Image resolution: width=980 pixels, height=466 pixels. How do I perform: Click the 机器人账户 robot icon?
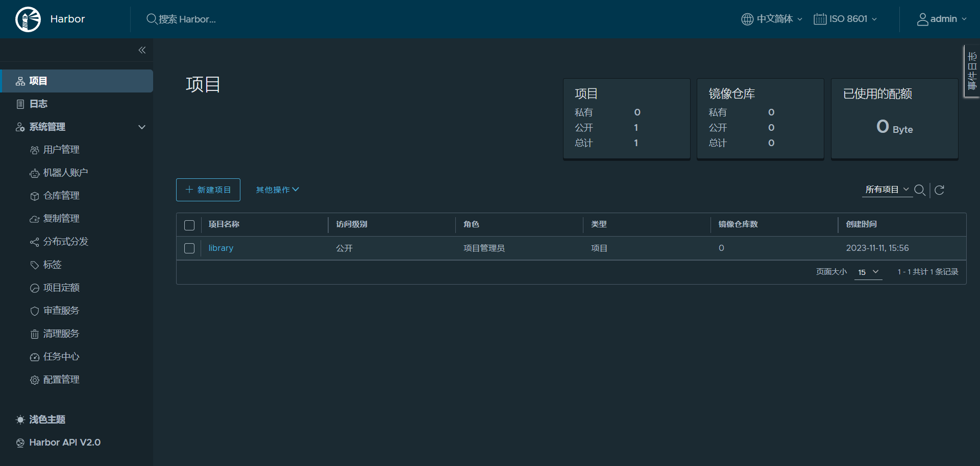pyautogui.click(x=34, y=173)
